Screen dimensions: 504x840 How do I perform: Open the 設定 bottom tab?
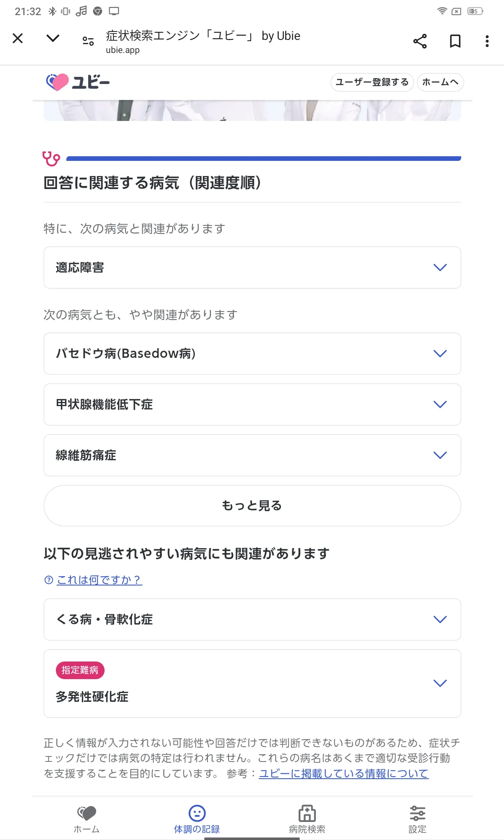pos(417,819)
